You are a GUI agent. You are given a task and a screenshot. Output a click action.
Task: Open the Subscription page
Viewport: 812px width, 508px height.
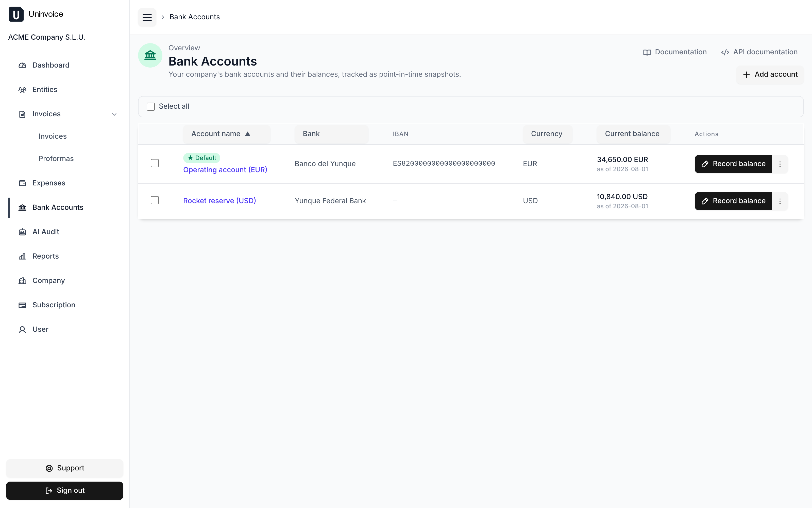click(64, 305)
